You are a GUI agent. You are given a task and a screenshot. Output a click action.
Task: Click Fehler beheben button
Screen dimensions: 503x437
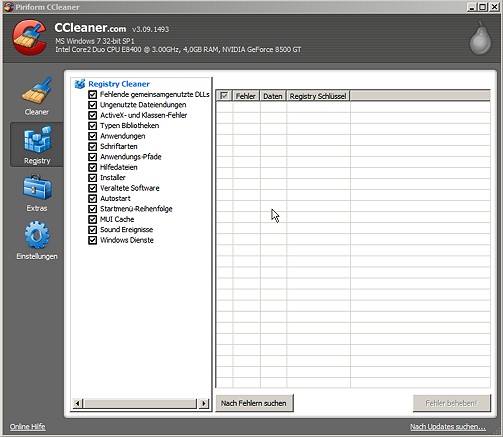point(451,403)
